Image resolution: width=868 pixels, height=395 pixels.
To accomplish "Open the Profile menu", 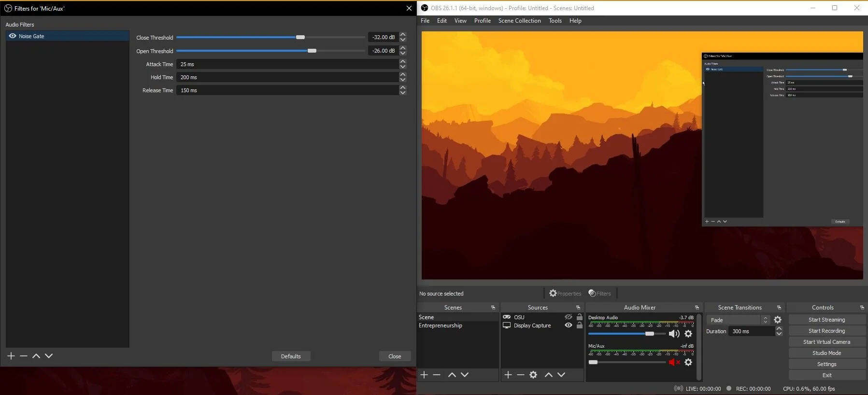I will 483,21.
